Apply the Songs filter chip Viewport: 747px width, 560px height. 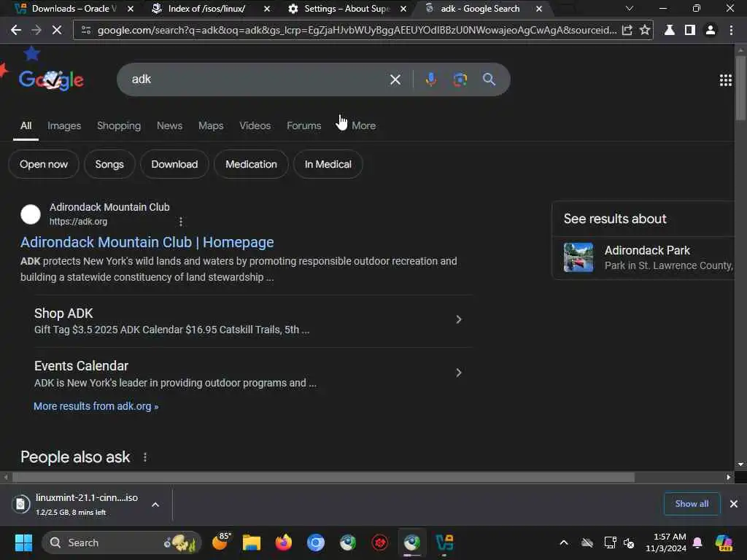point(109,164)
